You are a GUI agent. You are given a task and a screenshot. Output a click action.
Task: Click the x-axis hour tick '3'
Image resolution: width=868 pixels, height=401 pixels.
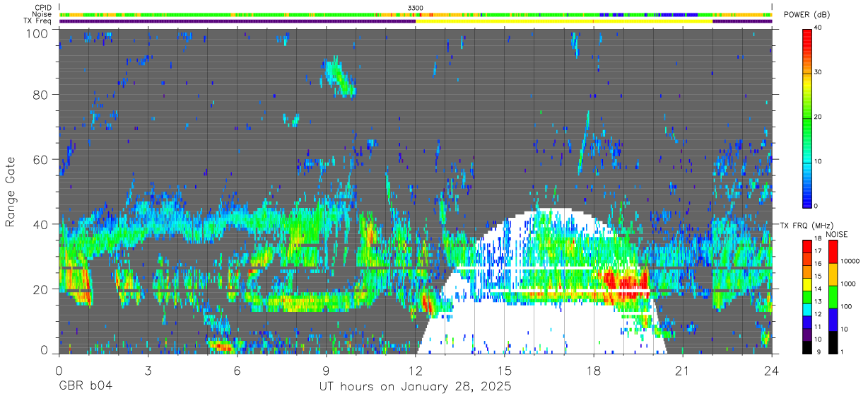point(148,370)
